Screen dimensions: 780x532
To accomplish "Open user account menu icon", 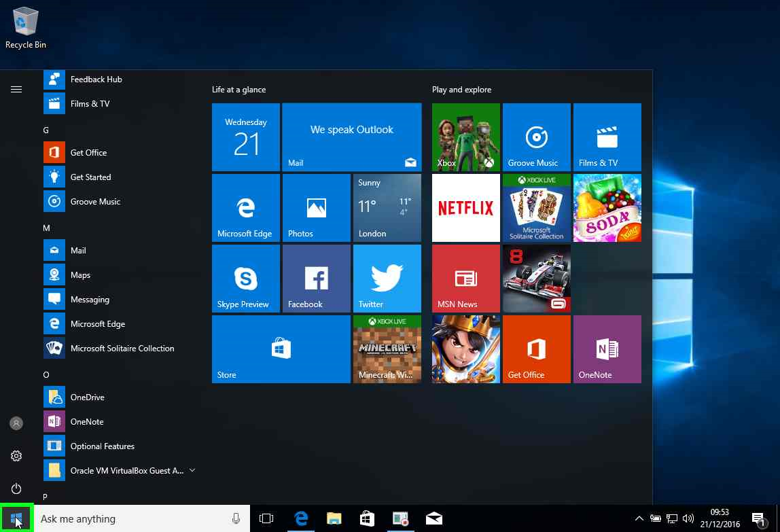I will (16, 423).
